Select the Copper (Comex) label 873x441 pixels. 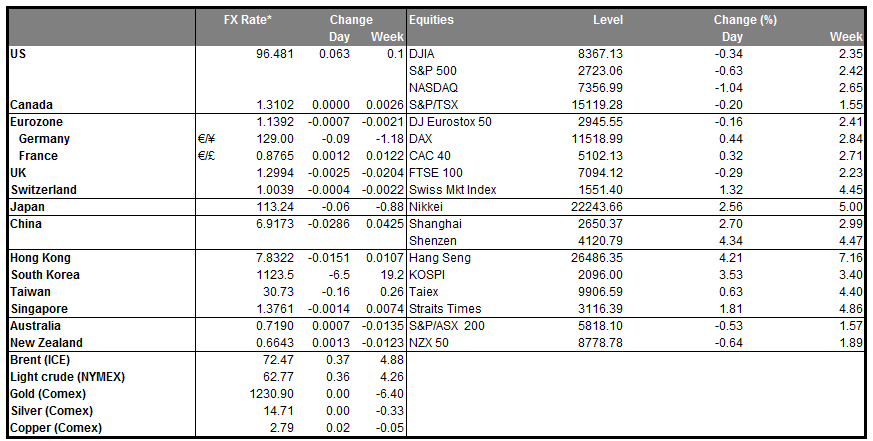[54, 428]
